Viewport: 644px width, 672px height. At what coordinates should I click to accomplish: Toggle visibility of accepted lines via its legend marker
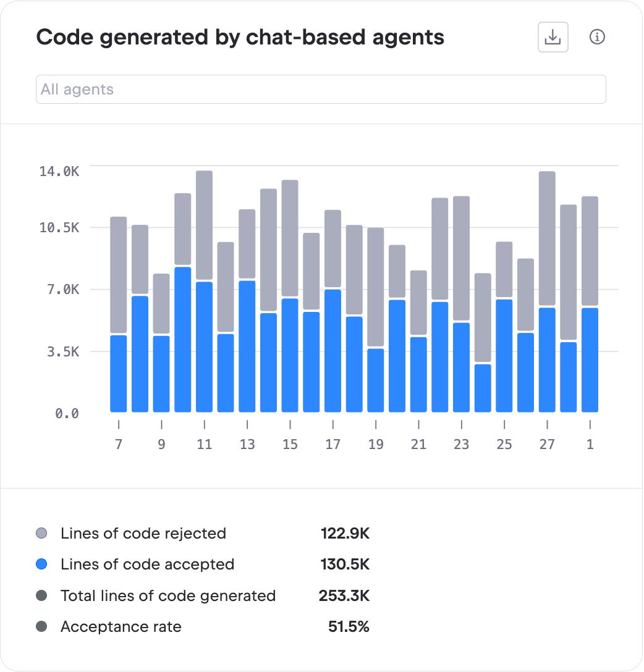pos(41,564)
